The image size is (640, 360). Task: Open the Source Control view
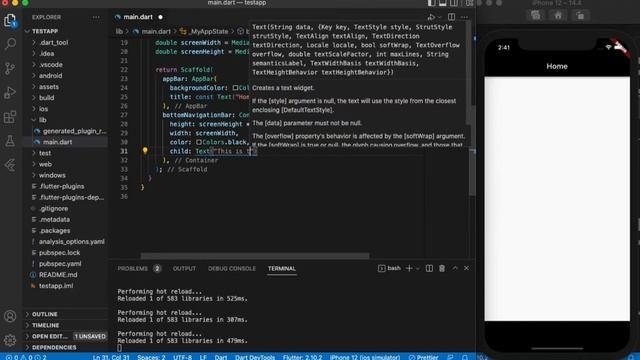click(10, 68)
